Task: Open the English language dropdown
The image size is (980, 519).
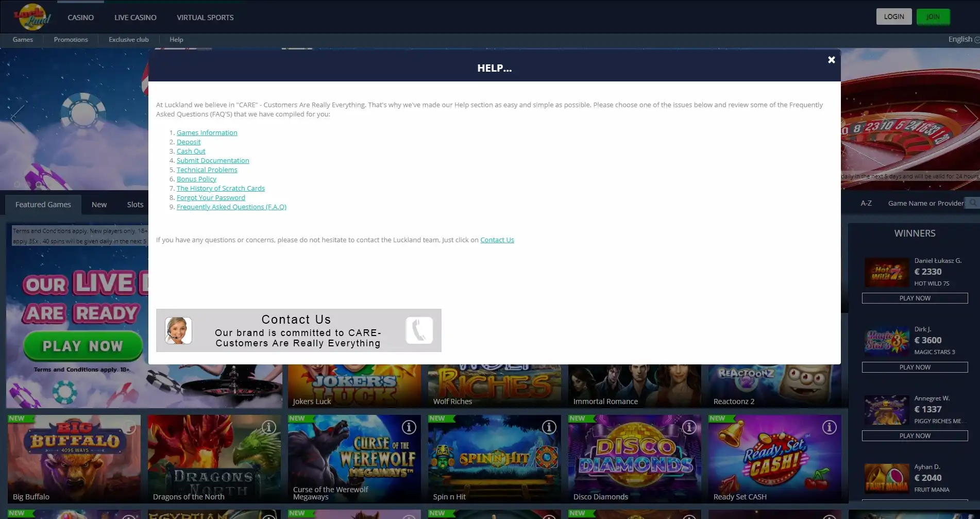Action: click(x=963, y=39)
